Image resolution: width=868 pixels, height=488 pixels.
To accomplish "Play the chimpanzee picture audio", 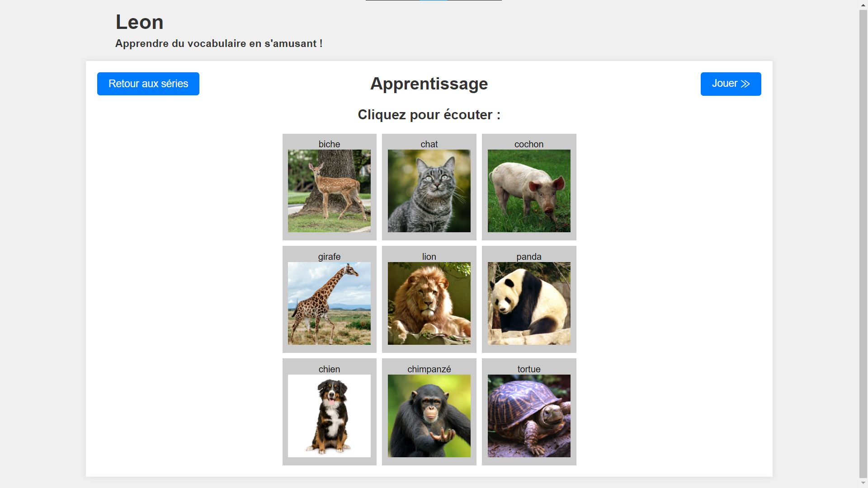I will click(429, 416).
